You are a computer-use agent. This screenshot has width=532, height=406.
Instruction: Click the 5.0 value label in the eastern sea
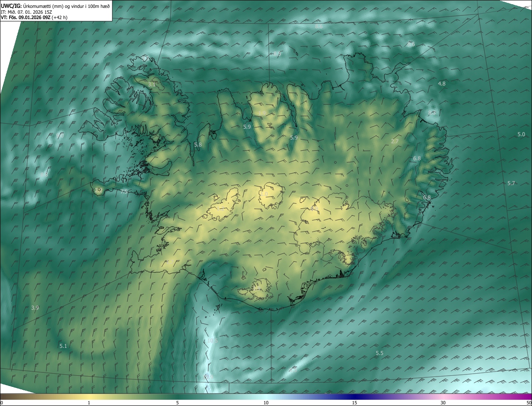[x=521, y=134]
